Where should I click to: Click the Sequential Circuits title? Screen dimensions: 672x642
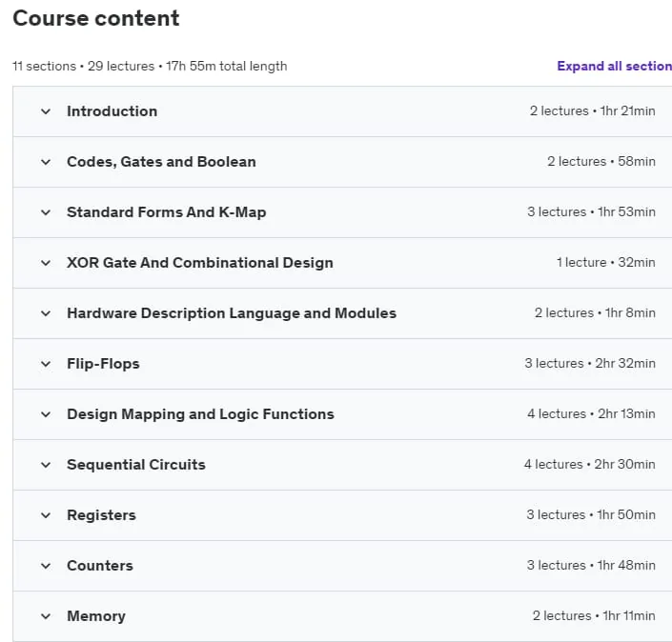point(136,465)
